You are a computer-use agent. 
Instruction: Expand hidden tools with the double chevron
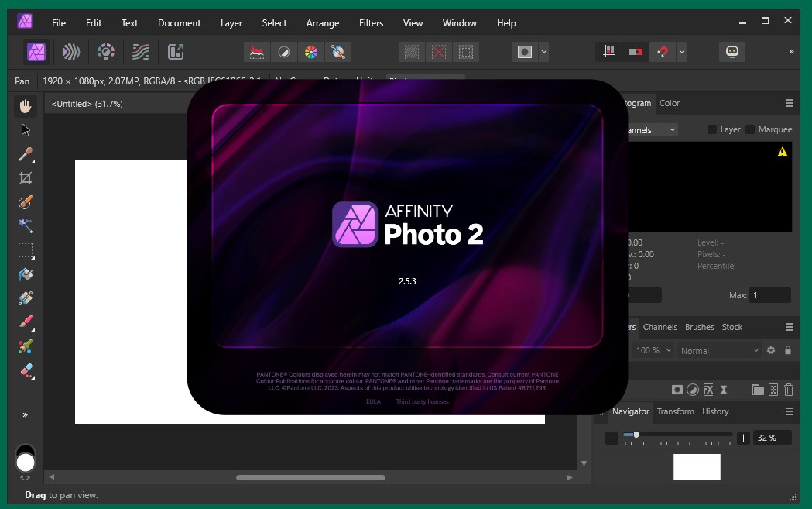pos(25,414)
